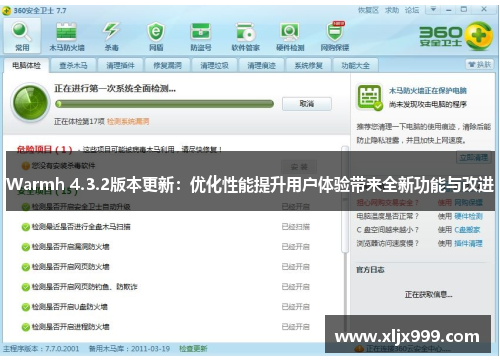
Task: Open the 功能大全 tab
Action: (x=355, y=65)
